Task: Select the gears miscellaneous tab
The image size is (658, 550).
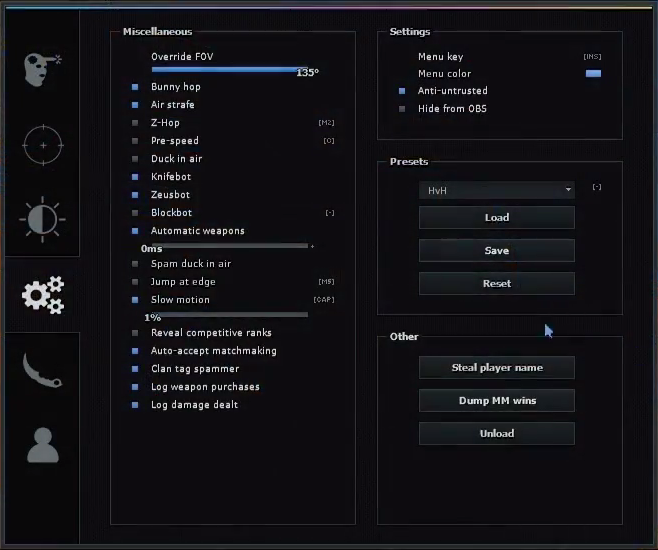Action: pyautogui.click(x=43, y=295)
